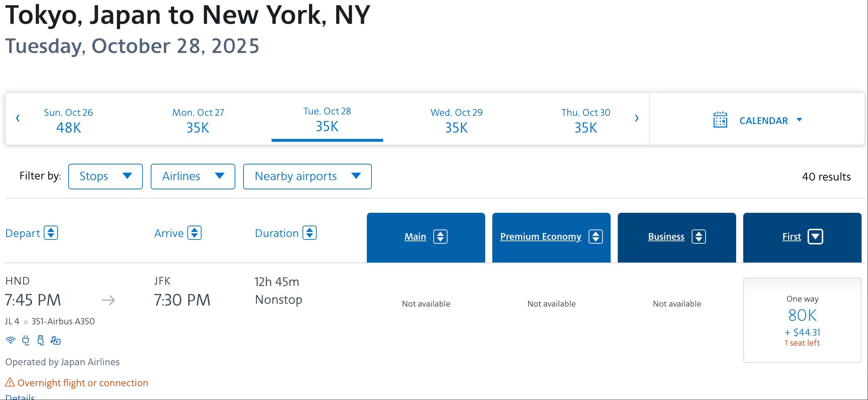This screenshot has height=400, width=868.
Task: Open the Airlines filter dropdown
Action: coord(193,177)
